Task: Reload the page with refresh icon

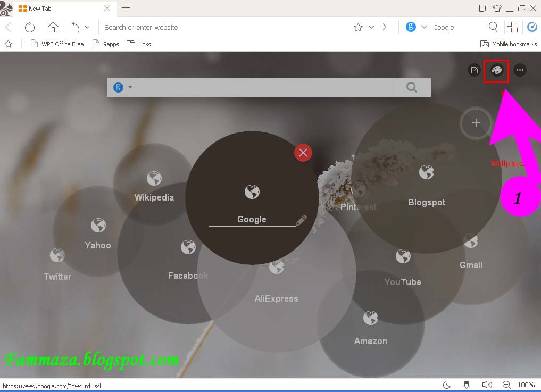Action: pos(30,27)
